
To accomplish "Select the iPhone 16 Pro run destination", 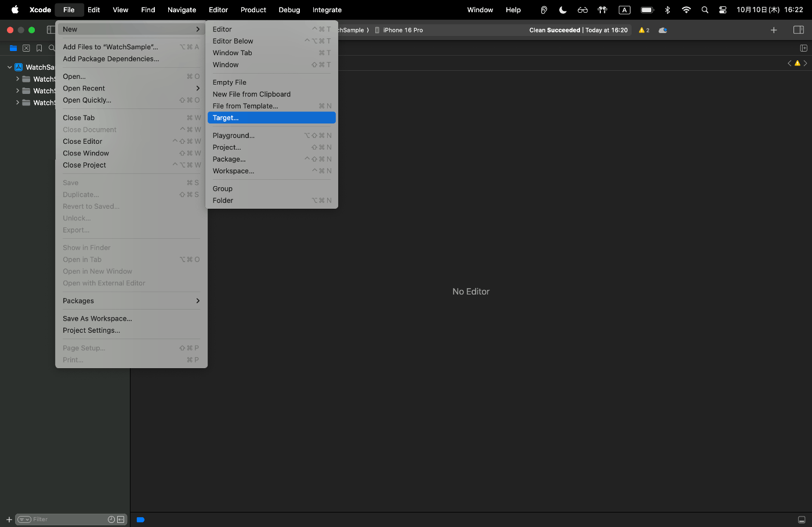I will coord(399,30).
